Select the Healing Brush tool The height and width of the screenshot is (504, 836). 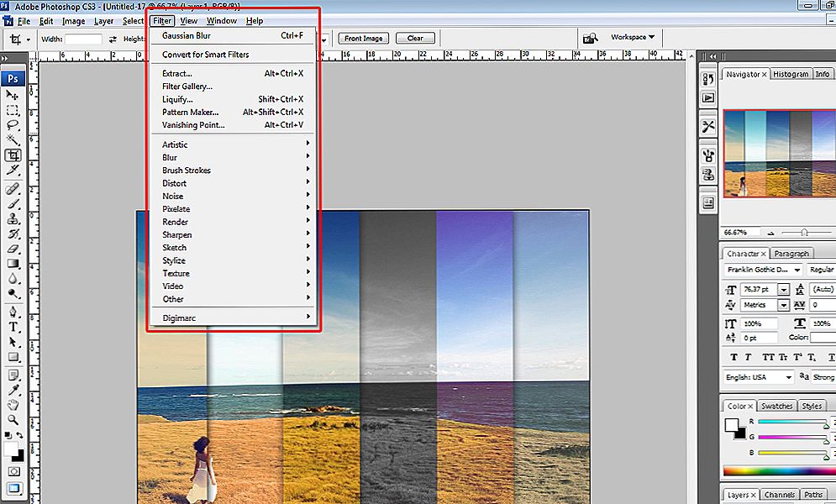point(13,189)
